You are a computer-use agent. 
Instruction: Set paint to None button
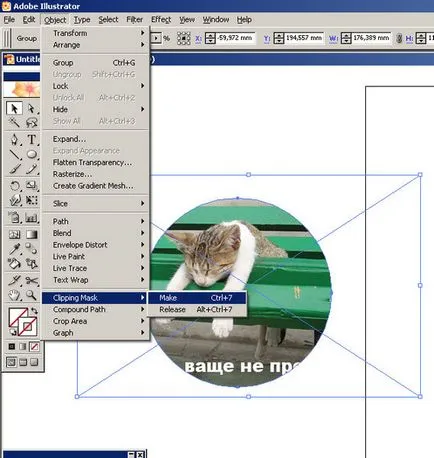tap(34, 347)
